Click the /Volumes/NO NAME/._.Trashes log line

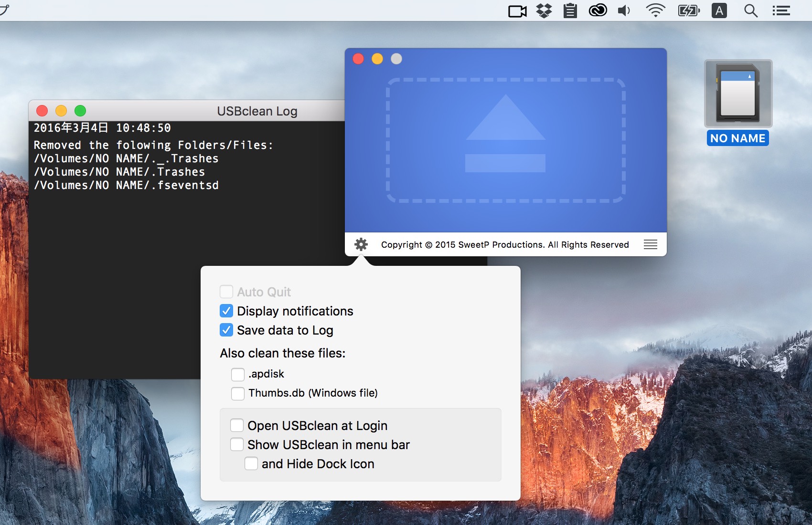[x=126, y=158]
